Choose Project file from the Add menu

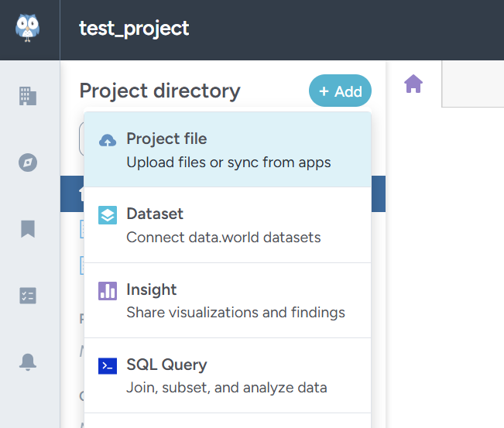(228, 150)
